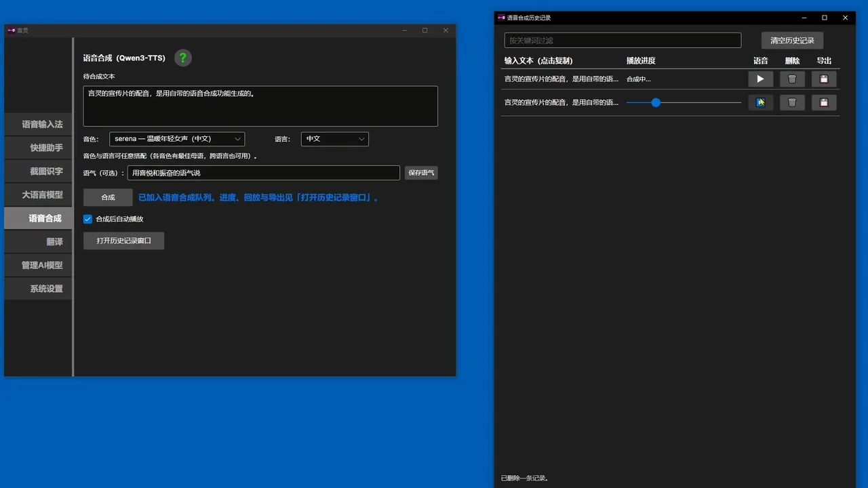Go to the 翻译 tab

[38, 242]
